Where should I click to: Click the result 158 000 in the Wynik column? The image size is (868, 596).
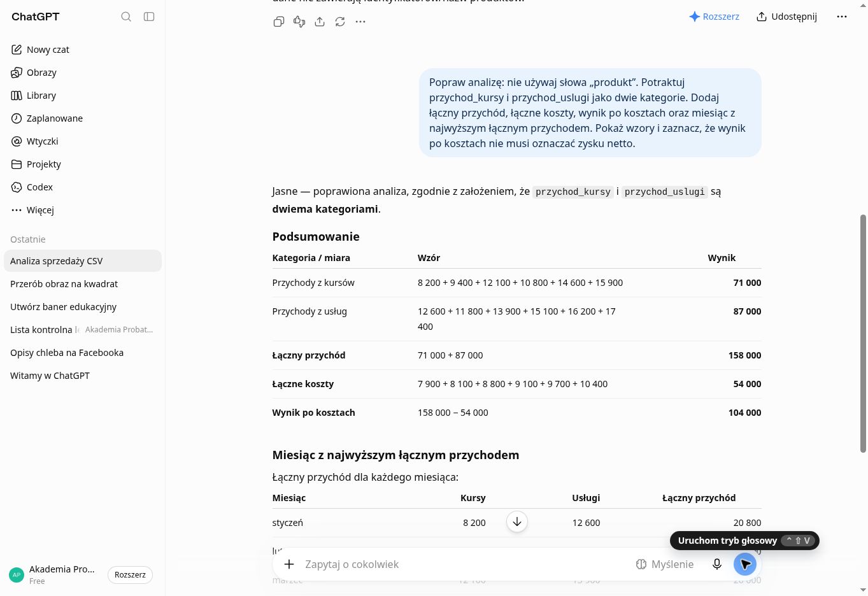(x=744, y=355)
